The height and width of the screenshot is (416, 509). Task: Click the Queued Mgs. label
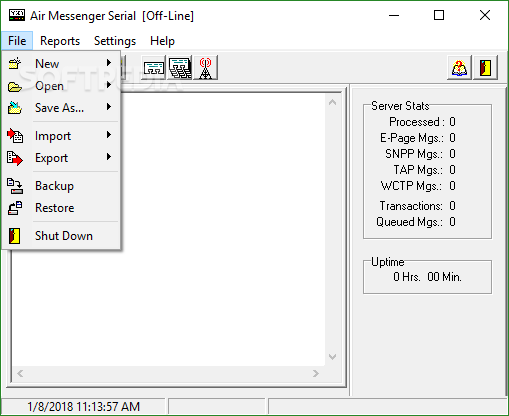(410, 222)
